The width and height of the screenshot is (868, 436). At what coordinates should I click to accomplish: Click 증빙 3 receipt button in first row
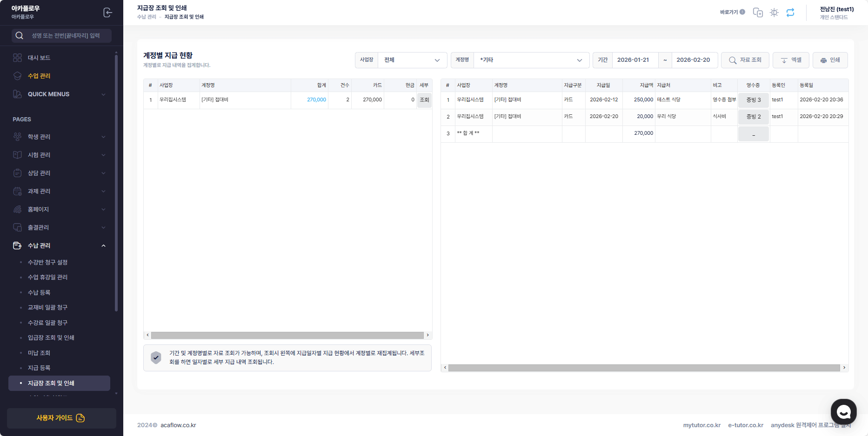coord(753,100)
